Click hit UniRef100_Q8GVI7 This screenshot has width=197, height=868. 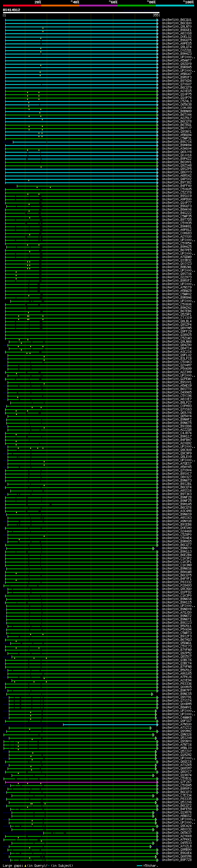pyautogui.click(x=177, y=772)
